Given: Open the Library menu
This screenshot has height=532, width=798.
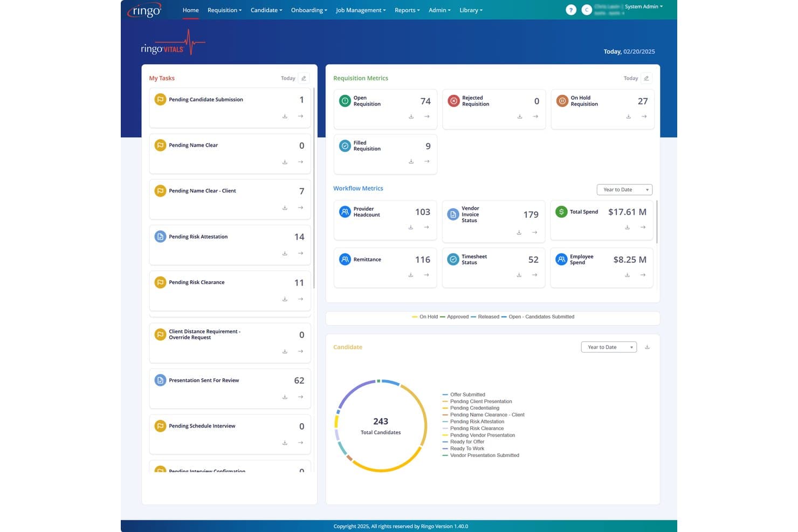Looking at the screenshot, I should (471, 10).
